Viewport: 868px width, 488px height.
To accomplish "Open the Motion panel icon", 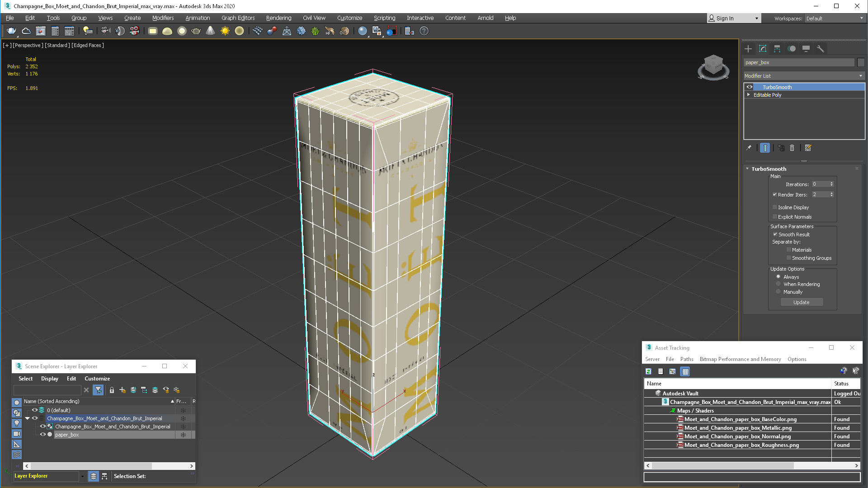I will click(x=792, y=49).
